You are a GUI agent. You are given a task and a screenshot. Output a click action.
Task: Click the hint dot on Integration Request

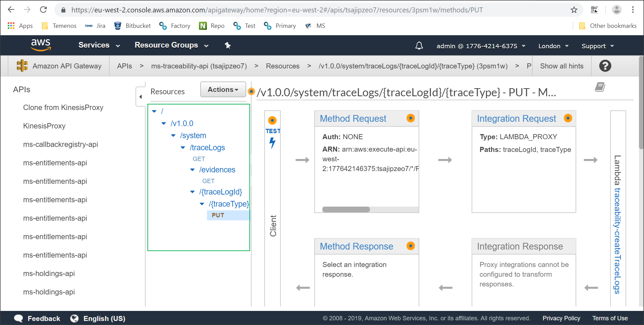click(x=568, y=118)
